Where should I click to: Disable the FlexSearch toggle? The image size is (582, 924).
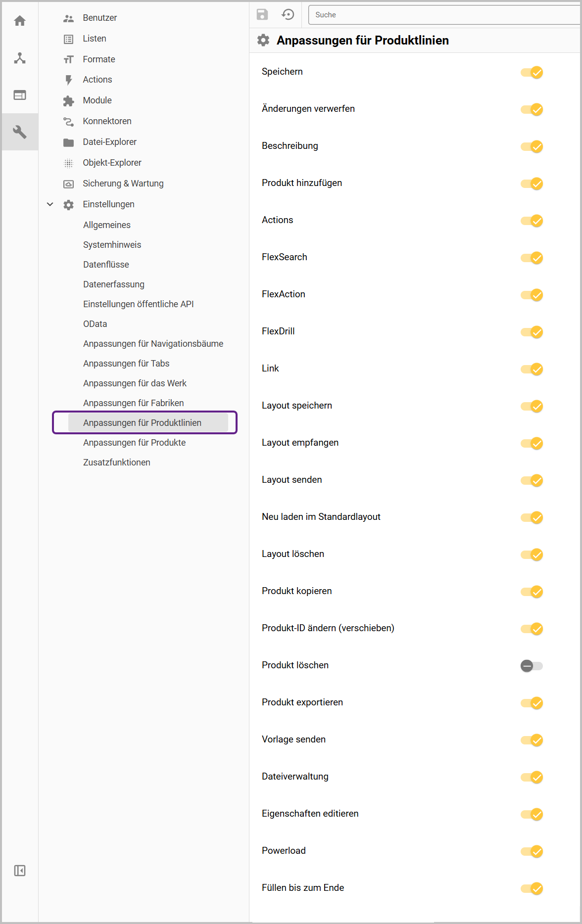pos(532,258)
